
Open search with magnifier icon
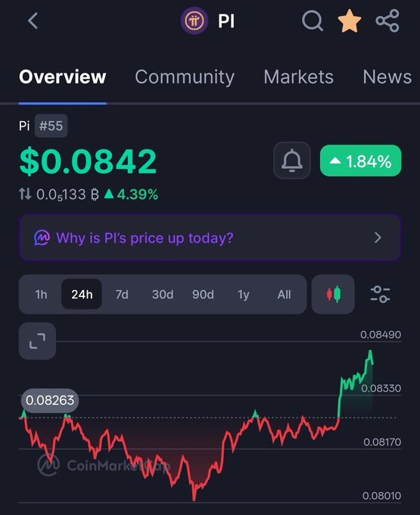[313, 20]
